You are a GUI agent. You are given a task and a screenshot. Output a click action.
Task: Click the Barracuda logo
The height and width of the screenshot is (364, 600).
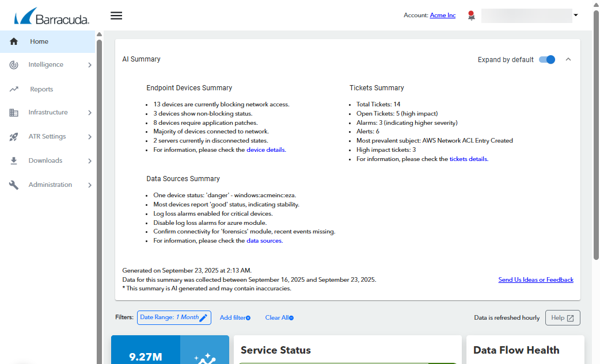(x=52, y=16)
